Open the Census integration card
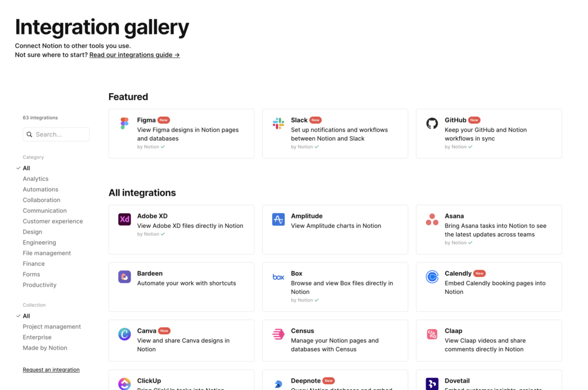 pos(335,340)
